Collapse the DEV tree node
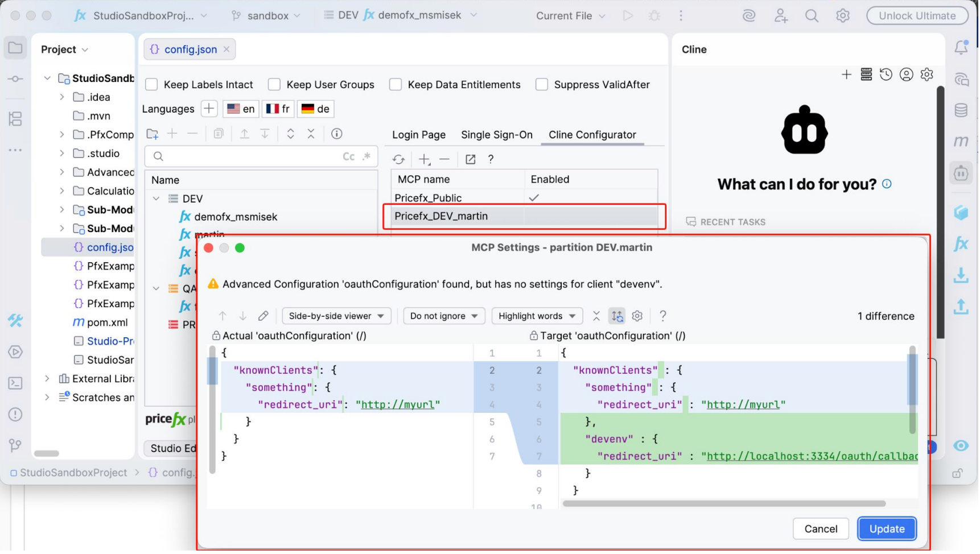This screenshot has width=980, height=554. 156,199
